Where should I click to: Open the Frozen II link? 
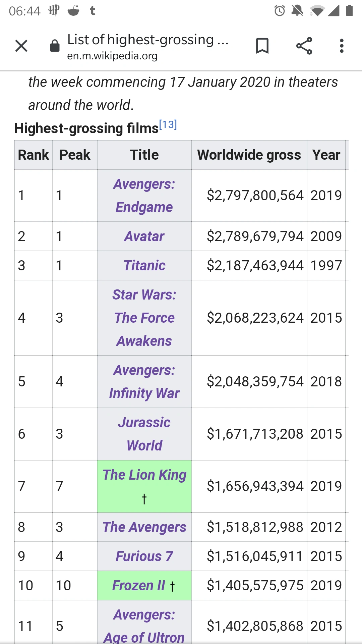tap(138, 586)
